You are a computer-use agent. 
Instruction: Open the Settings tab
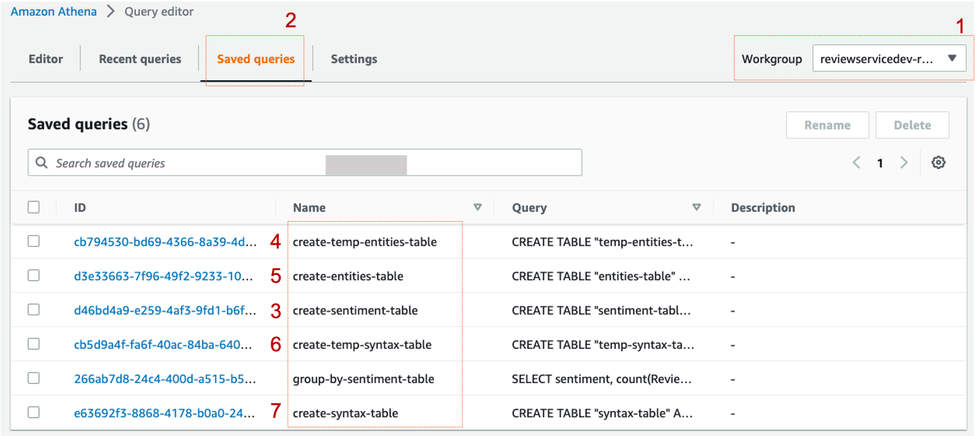point(354,59)
